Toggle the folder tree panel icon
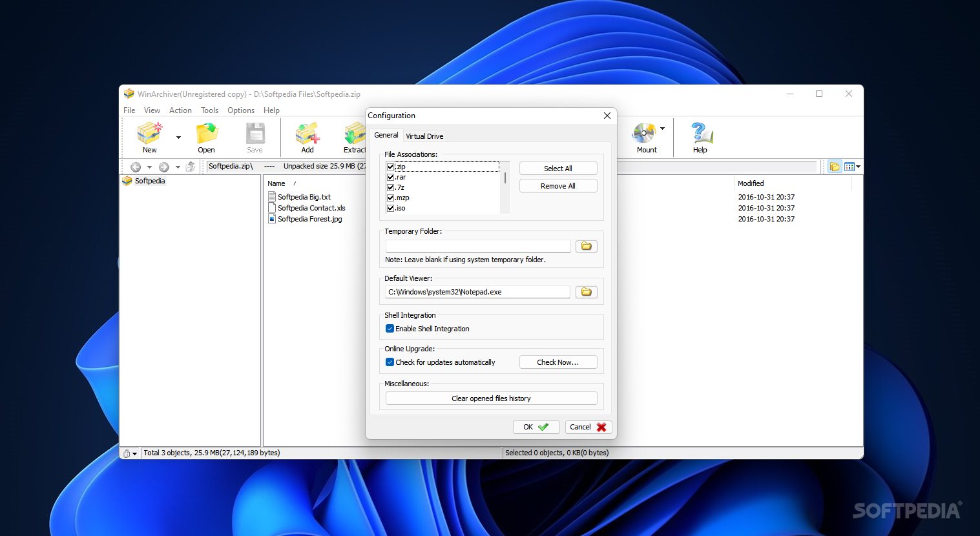Image resolution: width=980 pixels, height=536 pixels. [835, 167]
